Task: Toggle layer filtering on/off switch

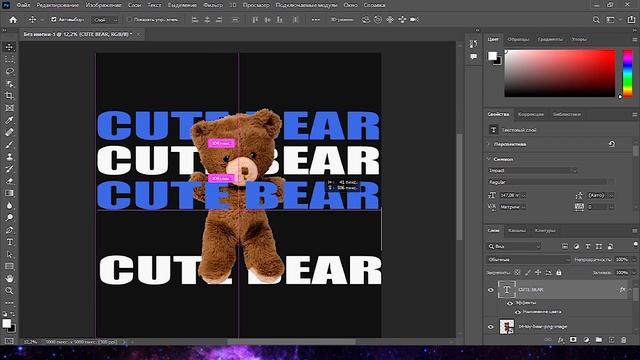Action: [635, 244]
